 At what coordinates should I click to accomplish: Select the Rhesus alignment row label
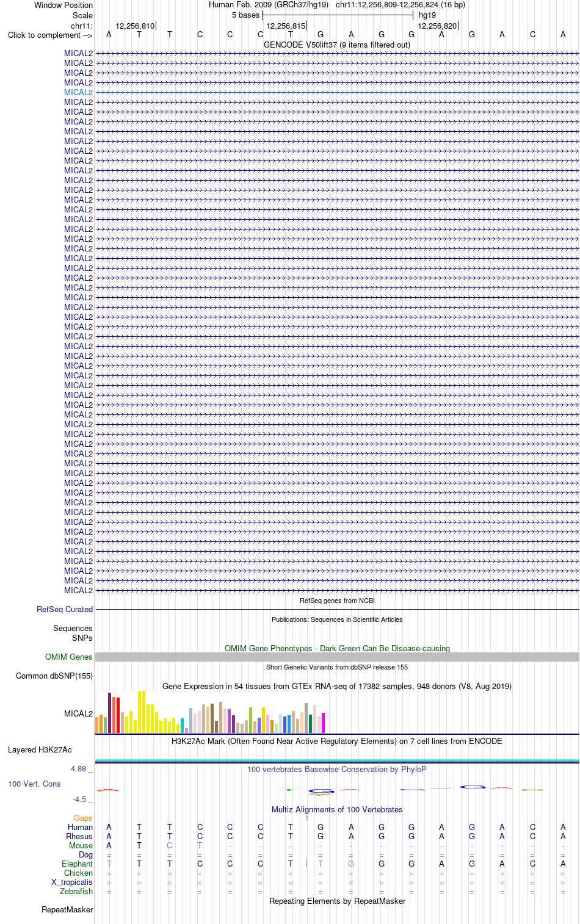click(79, 836)
